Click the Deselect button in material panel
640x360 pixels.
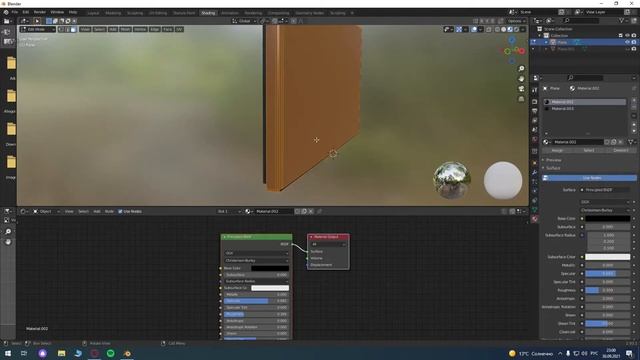(x=621, y=151)
